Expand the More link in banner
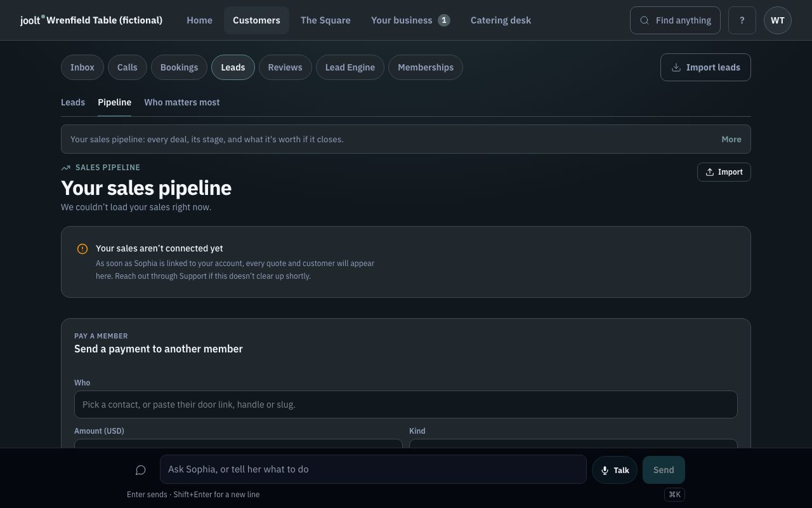812x508 pixels. coord(731,139)
